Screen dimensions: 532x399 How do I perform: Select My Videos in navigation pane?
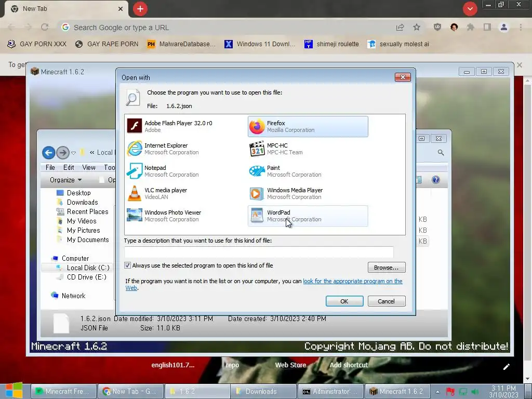pyautogui.click(x=82, y=221)
